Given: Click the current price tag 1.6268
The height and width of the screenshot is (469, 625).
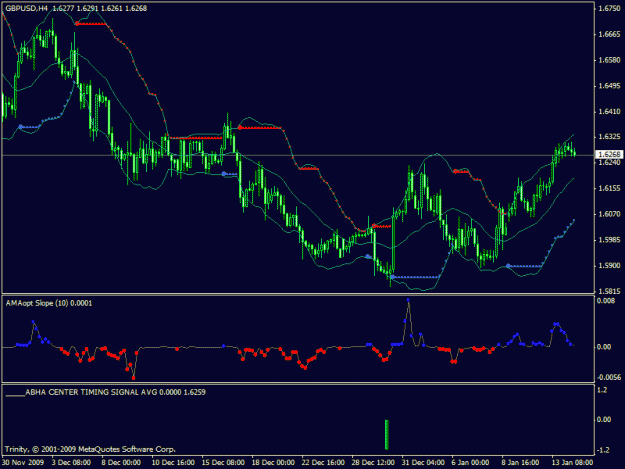Looking at the screenshot, I should [x=609, y=154].
